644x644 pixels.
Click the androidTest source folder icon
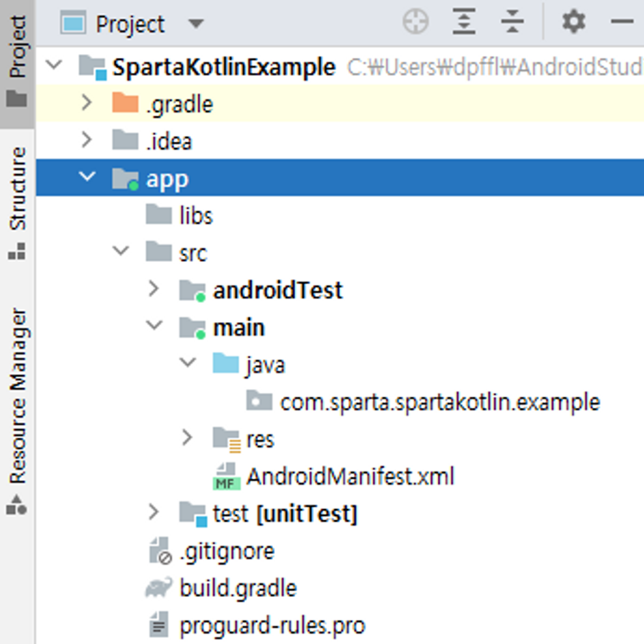(x=192, y=290)
